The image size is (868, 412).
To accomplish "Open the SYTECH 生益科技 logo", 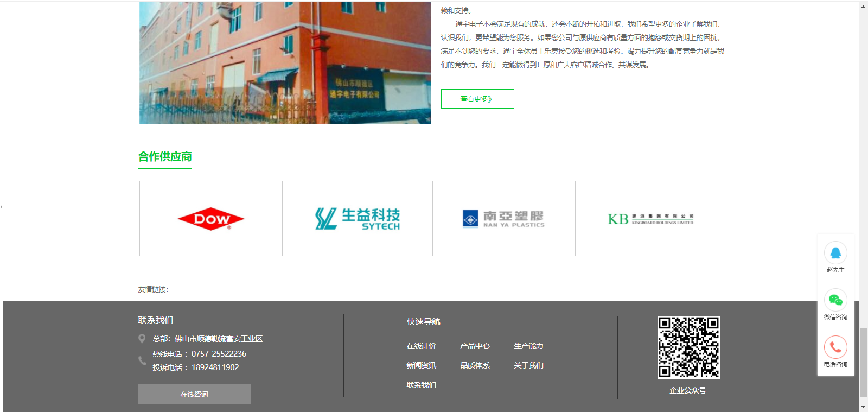I will tap(358, 219).
